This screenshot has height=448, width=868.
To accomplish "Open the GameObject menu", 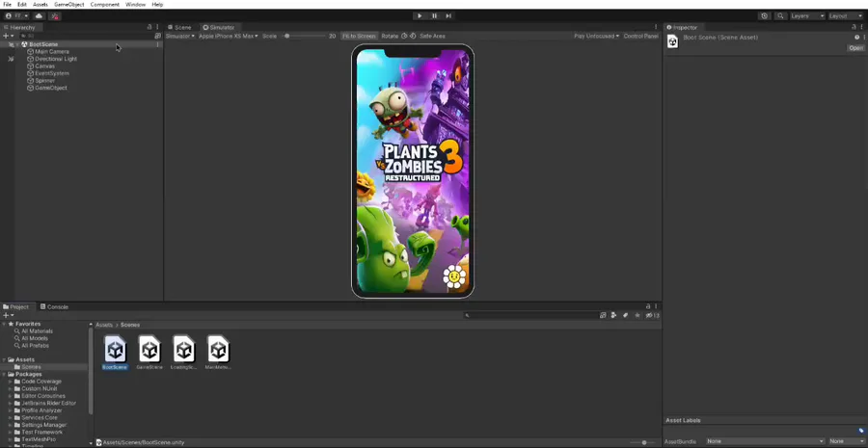I will (69, 5).
